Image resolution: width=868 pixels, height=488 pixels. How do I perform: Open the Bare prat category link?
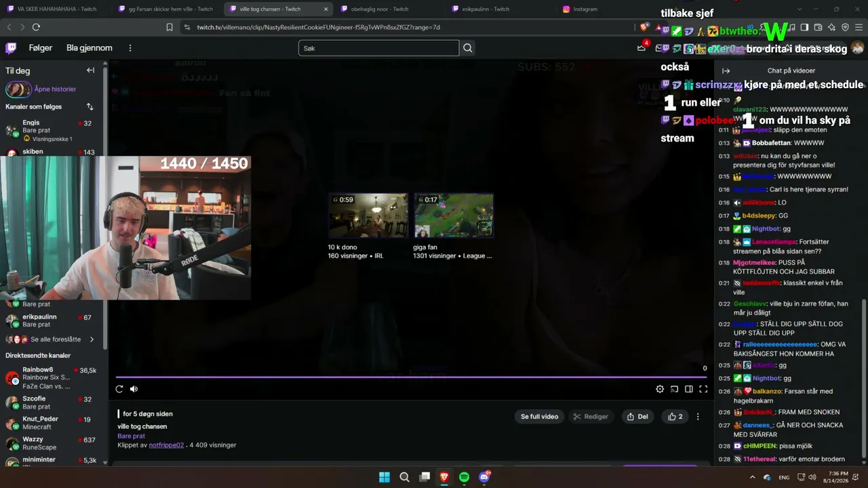point(132,436)
